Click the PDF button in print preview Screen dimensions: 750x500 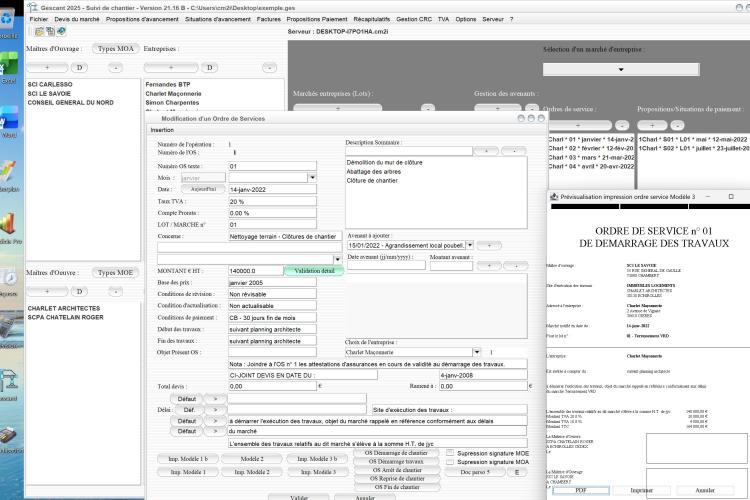581,490
